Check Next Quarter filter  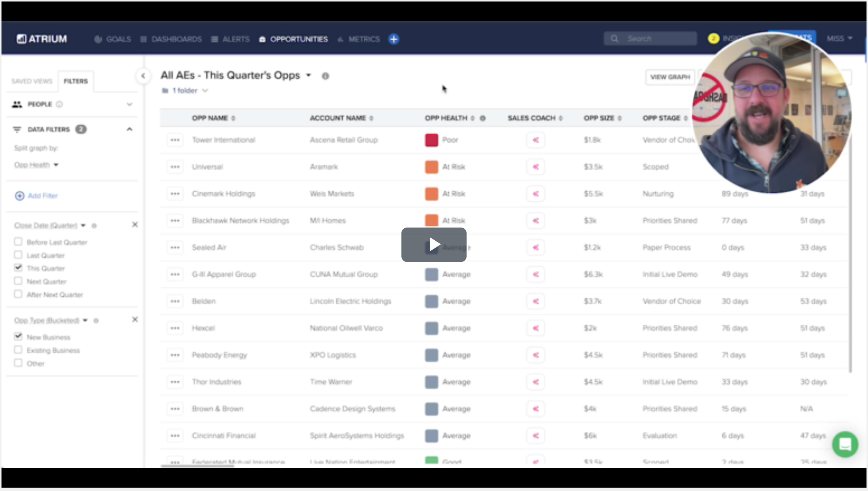[x=18, y=281]
